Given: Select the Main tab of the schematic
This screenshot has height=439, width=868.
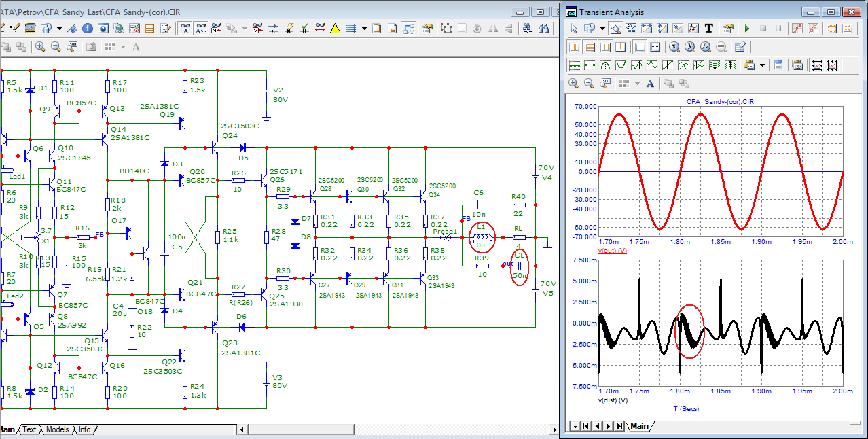Looking at the screenshot, I should coord(7,429).
